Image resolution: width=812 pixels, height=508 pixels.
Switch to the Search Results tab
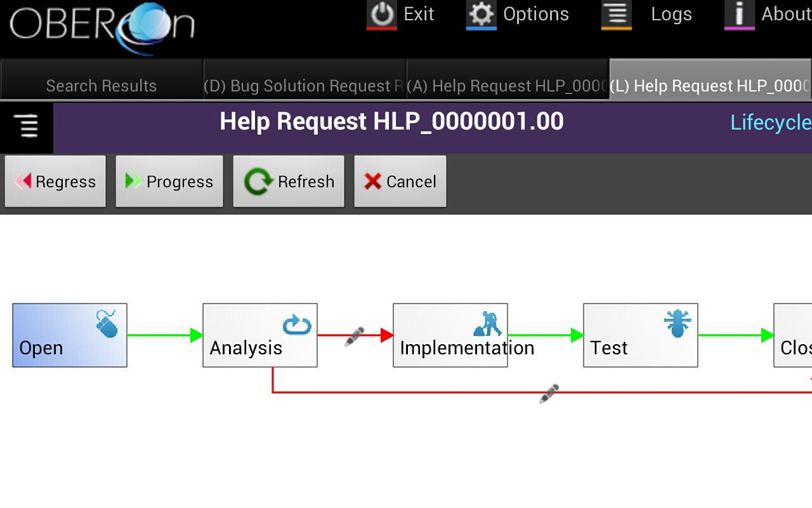coord(101,80)
